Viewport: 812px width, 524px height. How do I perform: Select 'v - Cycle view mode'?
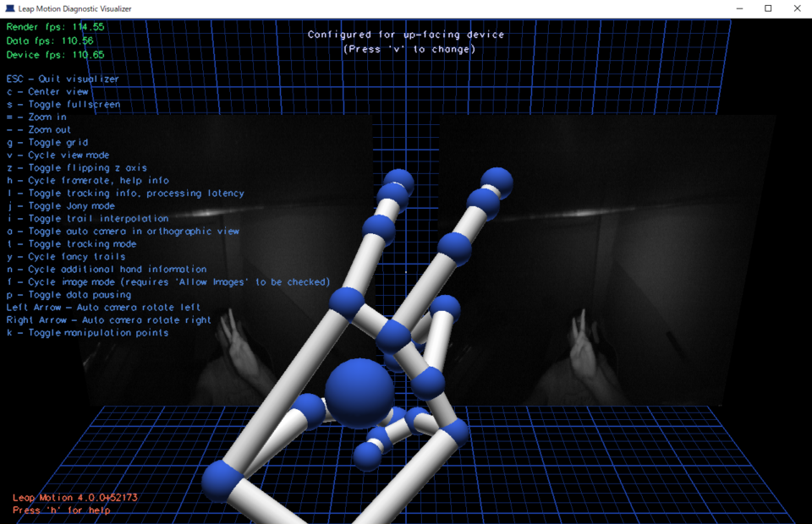59,155
